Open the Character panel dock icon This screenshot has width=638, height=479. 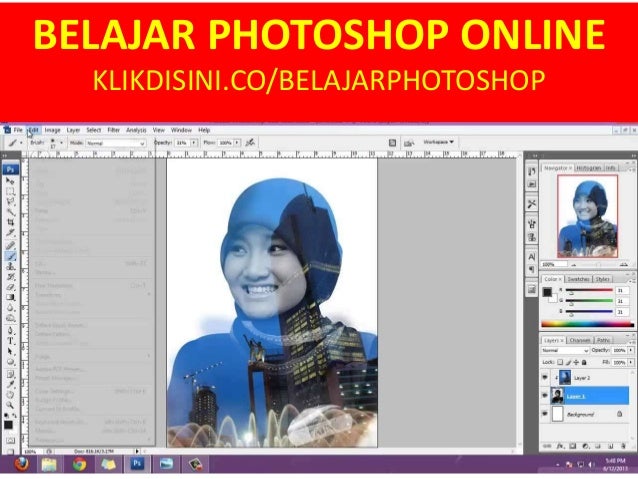click(x=531, y=257)
